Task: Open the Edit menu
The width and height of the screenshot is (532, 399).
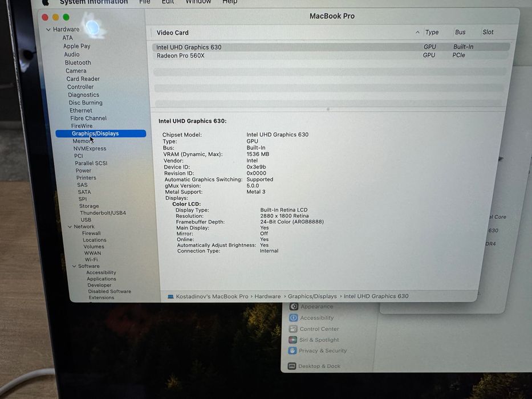Action: pyautogui.click(x=168, y=2)
